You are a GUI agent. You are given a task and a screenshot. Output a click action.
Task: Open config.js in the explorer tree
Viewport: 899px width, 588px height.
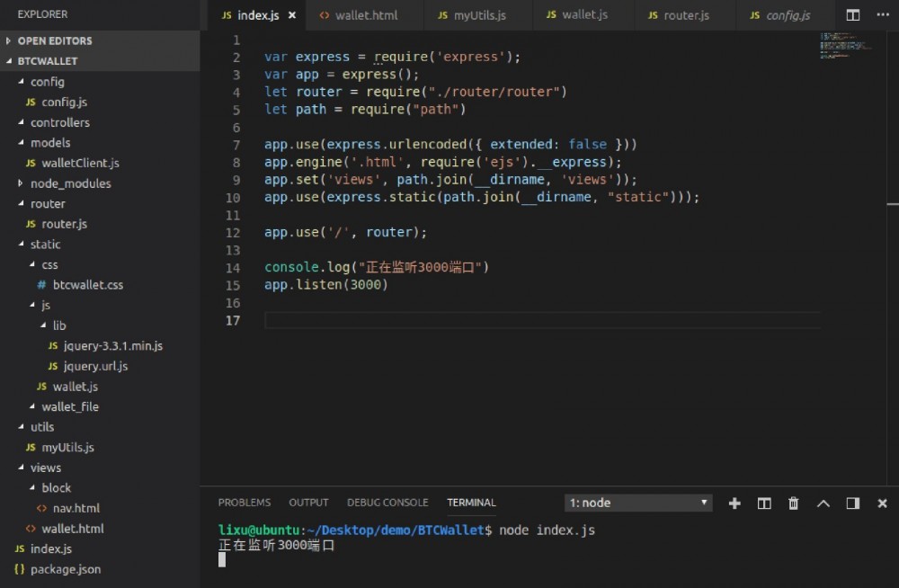point(100,102)
